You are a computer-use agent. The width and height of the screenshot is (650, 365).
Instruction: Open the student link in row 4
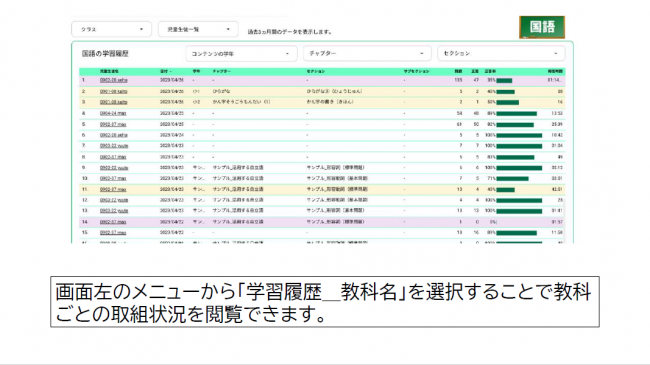[x=113, y=113]
